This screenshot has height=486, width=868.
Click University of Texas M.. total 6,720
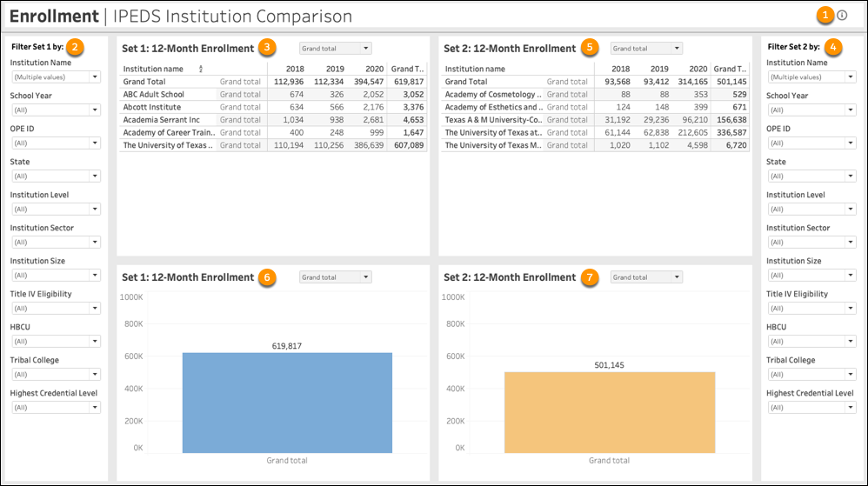(x=737, y=145)
